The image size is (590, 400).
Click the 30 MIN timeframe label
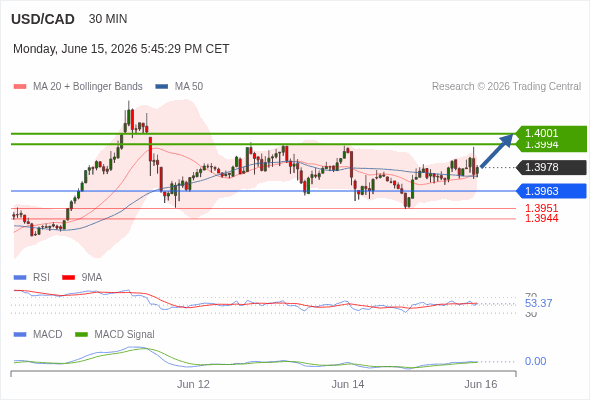[108, 19]
